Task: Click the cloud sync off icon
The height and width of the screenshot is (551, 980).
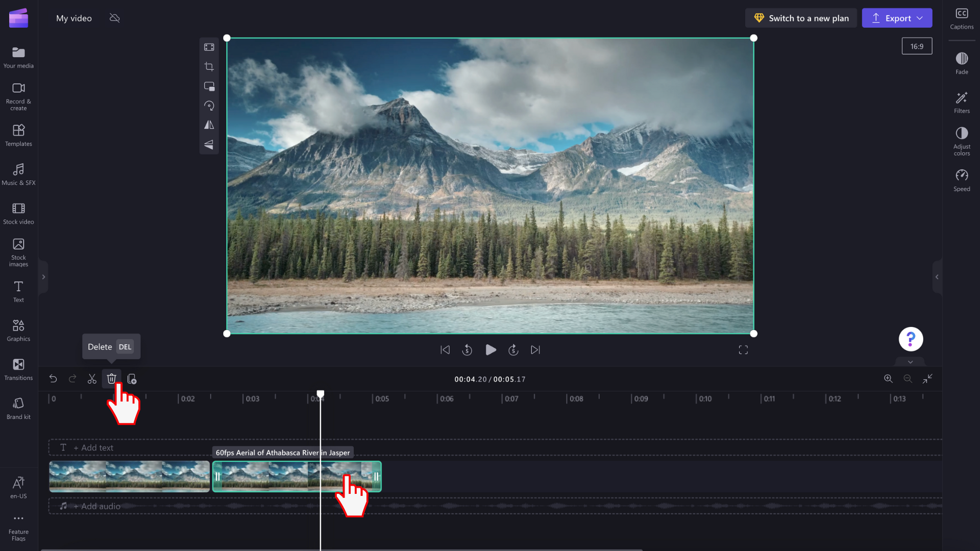Action: (x=114, y=18)
